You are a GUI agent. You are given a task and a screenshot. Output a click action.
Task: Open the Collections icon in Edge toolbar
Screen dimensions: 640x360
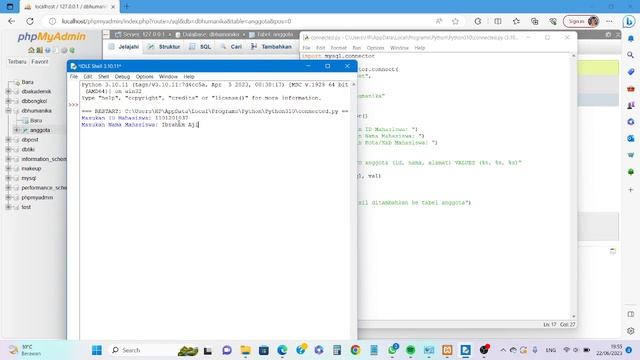pyautogui.click(x=534, y=21)
